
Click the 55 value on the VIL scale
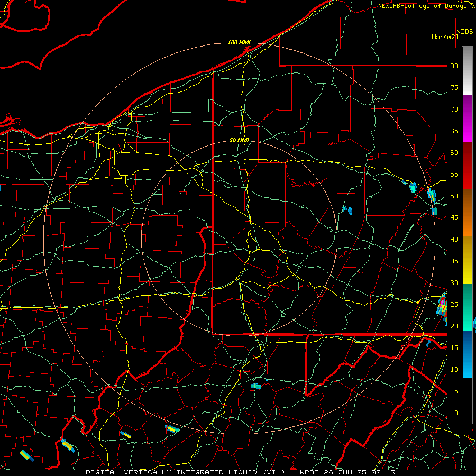coord(454,175)
